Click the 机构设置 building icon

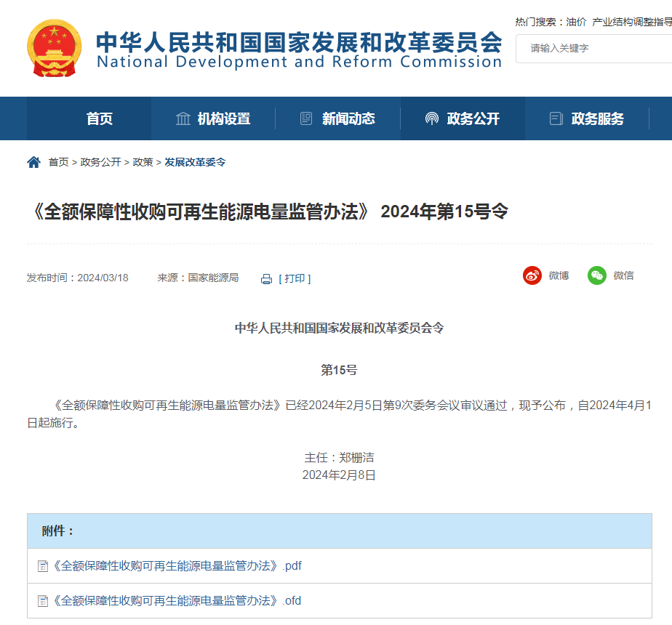(x=183, y=118)
